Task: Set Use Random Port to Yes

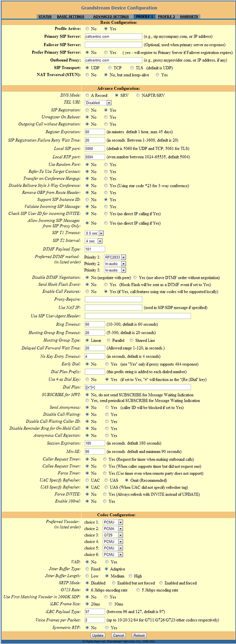Action: (x=106, y=165)
